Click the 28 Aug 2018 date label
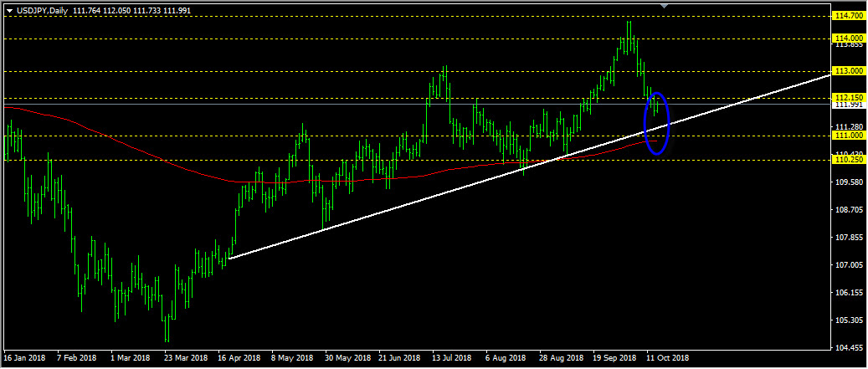 (x=560, y=357)
